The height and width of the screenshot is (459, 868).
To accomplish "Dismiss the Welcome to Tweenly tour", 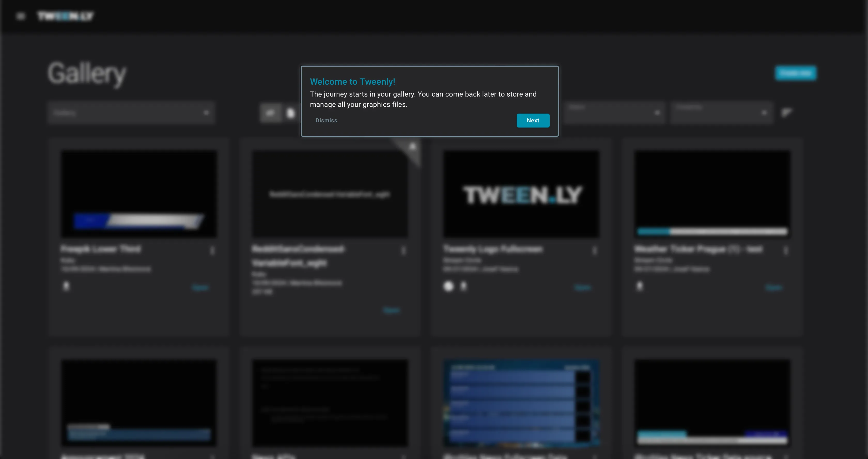I will 326,121.
